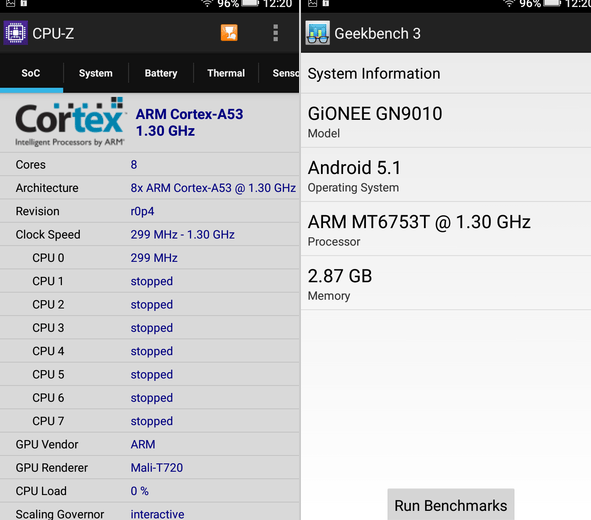Tap the Cortex ARM logo
Image resolution: width=591 pixels, height=520 pixels.
click(69, 122)
